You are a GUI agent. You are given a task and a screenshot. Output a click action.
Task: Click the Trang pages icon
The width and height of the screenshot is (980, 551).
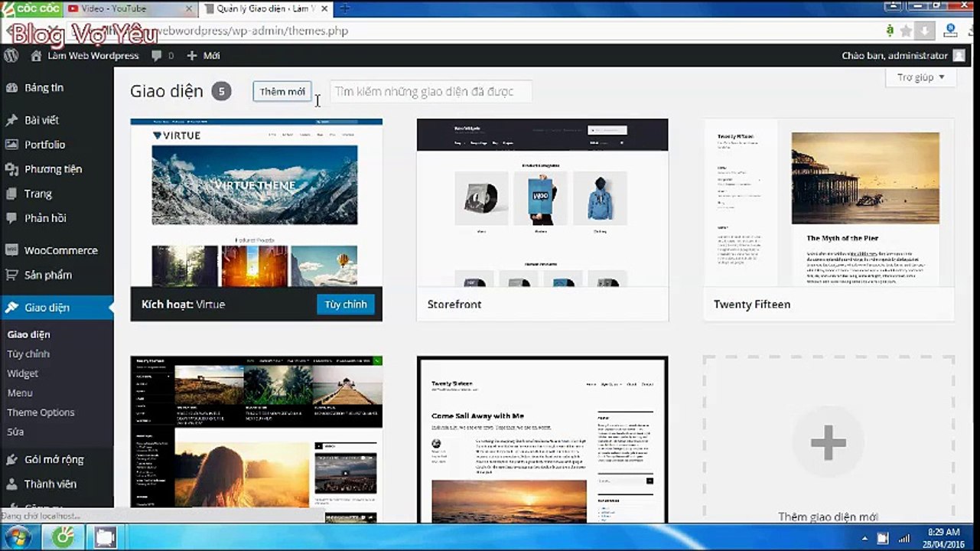[x=11, y=194]
